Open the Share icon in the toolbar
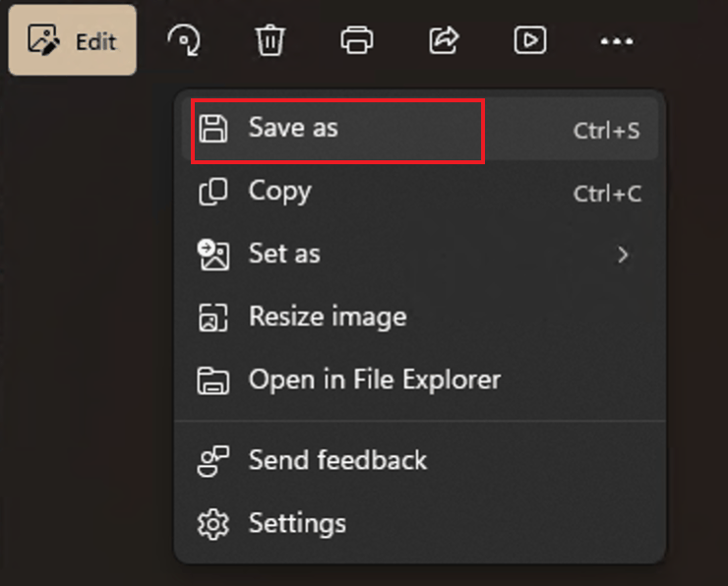Viewport: 728px width, 586px height. click(x=444, y=40)
